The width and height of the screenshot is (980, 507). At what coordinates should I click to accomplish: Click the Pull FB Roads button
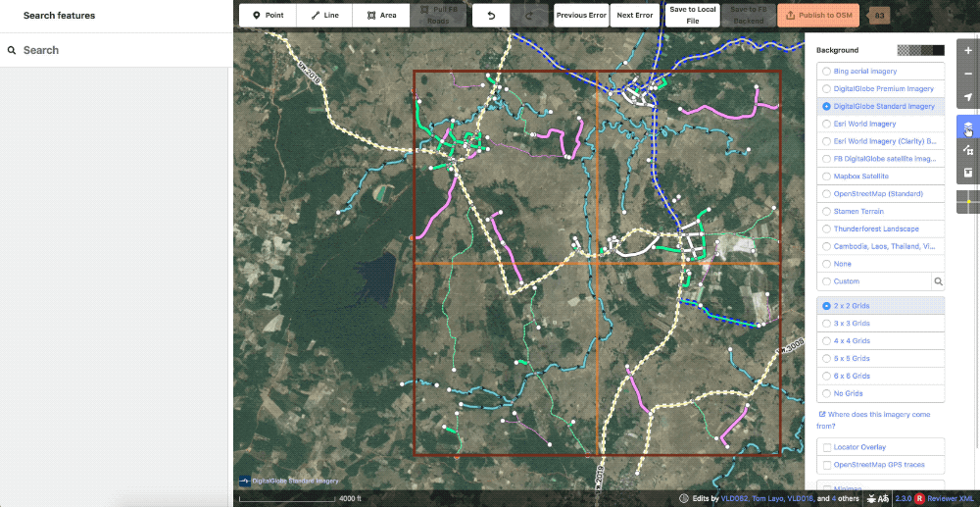coord(438,15)
